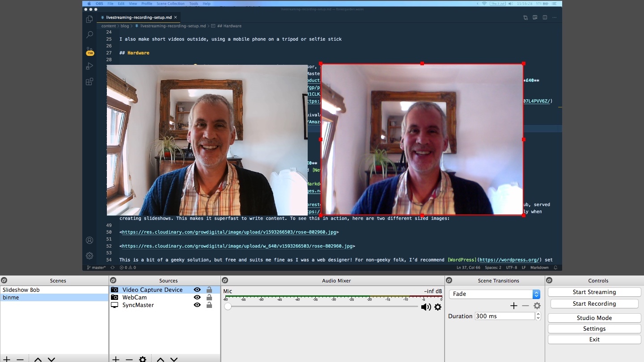Undock the Controls panel
The width and height of the screenshot is (644, 362).
(549, 281)
